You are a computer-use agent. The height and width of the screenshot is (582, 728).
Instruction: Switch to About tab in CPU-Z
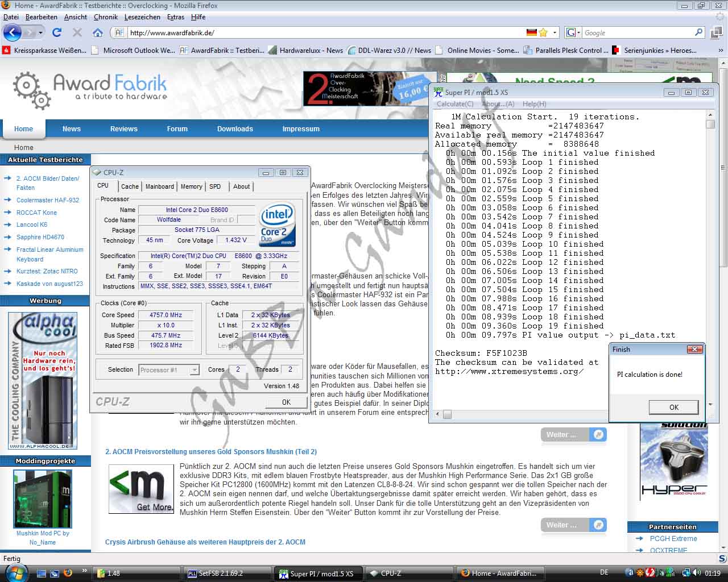242,186
